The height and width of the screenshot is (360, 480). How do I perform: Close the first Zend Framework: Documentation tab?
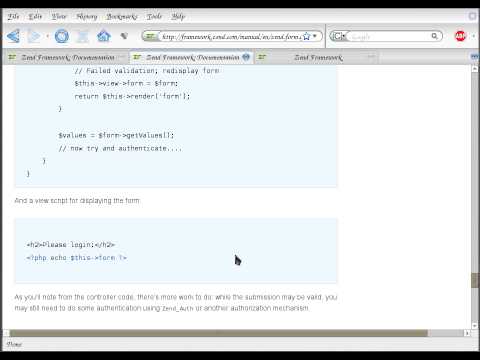(122, 57)
